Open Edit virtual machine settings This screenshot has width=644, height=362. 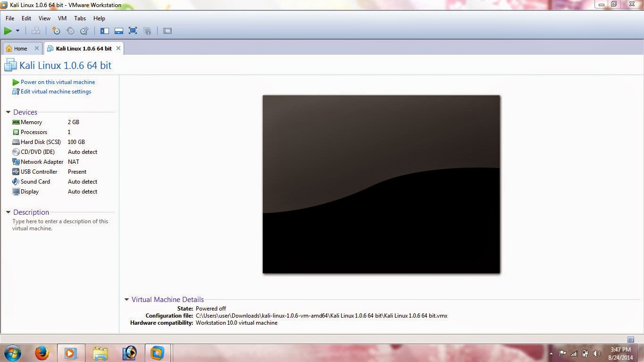[x=55, y=91]
